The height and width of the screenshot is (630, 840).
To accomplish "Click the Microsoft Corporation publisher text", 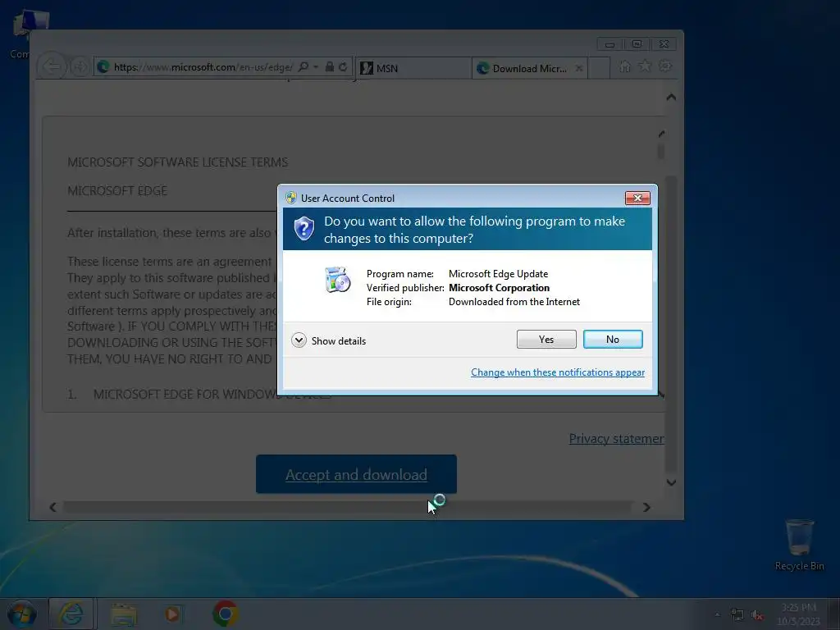I will tap(499, 288).
